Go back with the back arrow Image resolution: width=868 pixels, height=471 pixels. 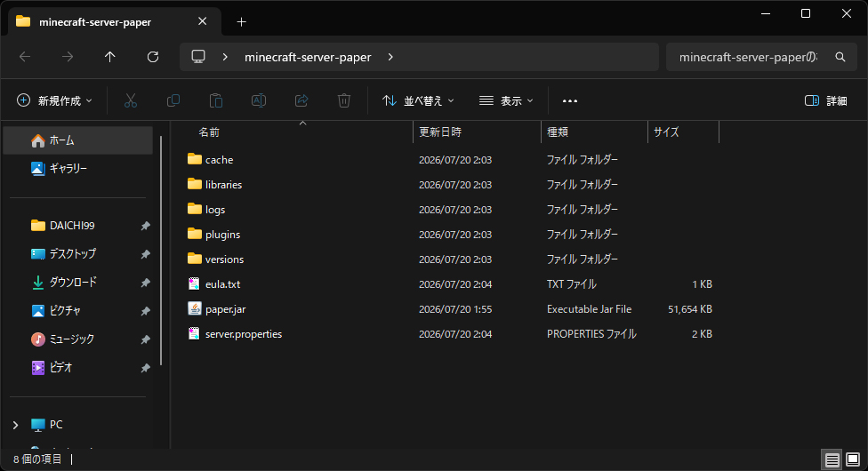tap(25, 57)
